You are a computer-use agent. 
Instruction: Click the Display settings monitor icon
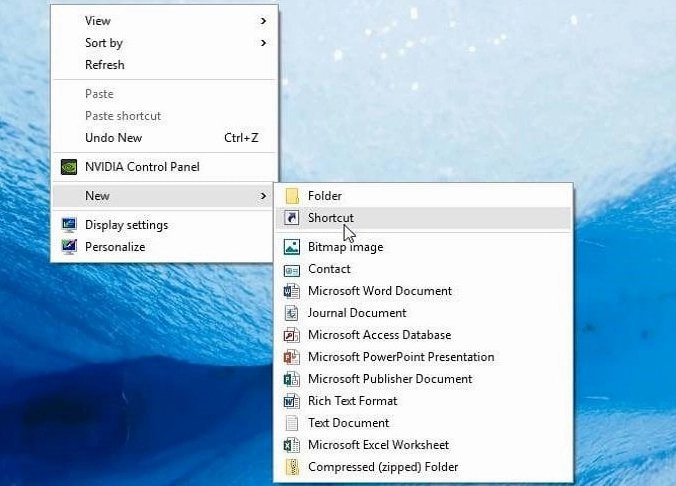69,225
